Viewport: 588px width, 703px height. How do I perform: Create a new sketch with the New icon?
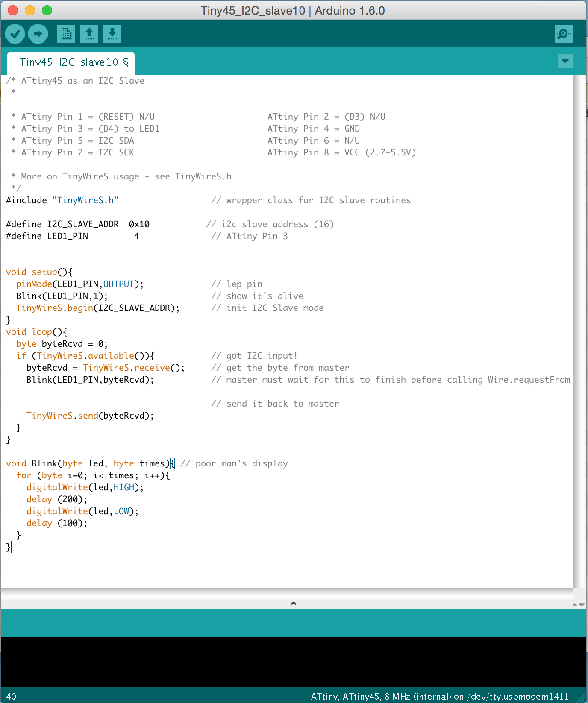point(66,34)
